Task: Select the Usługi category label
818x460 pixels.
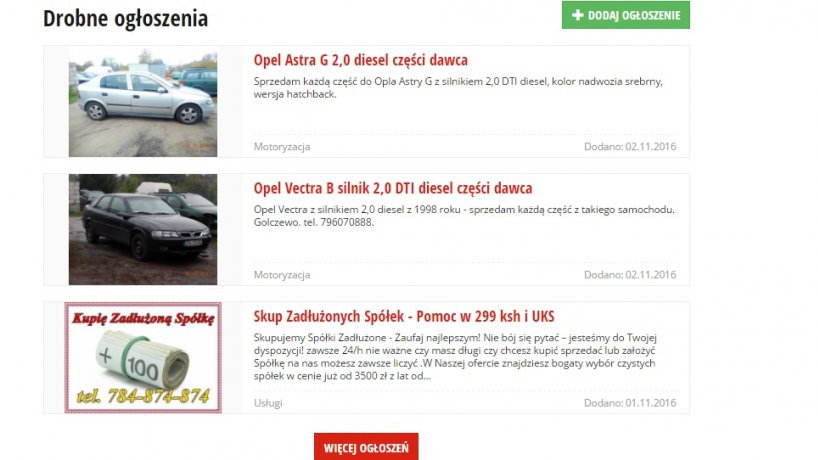Action: click(x=268, y=403)
